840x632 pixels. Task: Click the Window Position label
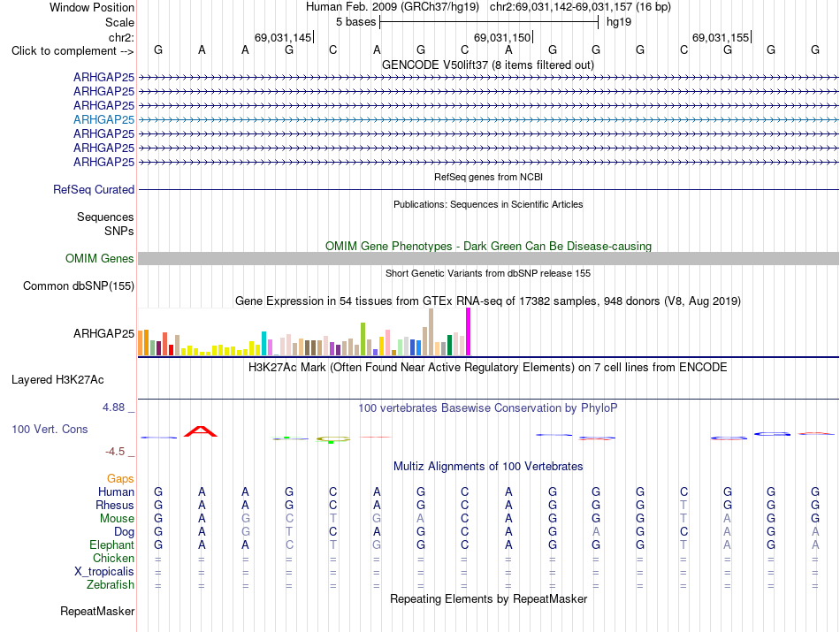point(92,7)
